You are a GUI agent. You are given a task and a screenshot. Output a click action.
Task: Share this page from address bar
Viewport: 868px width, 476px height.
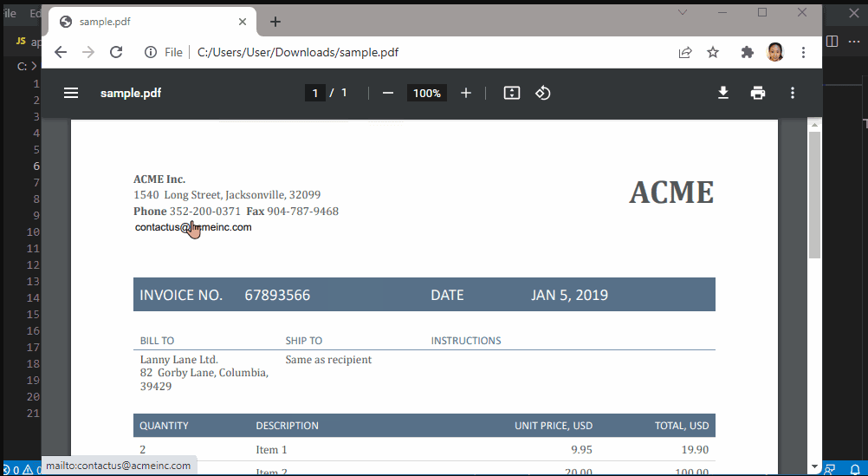pos(685,52)
